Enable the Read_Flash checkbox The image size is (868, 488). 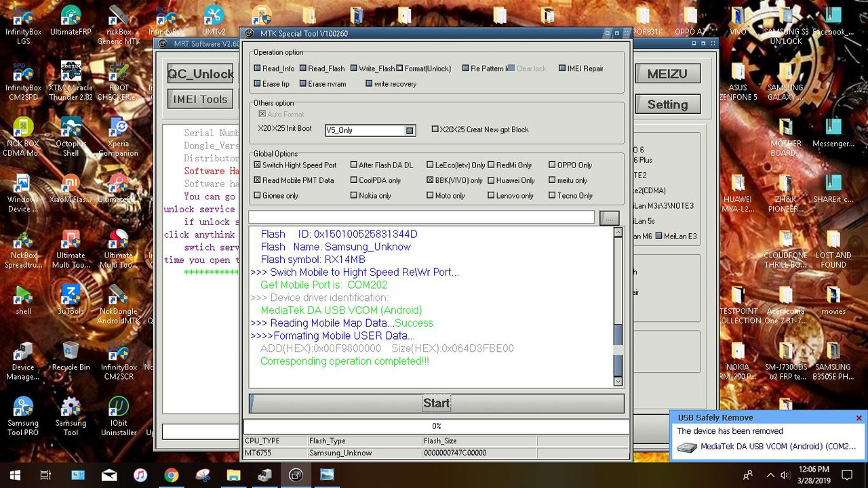pyautogui.click(x=303, y=68)
